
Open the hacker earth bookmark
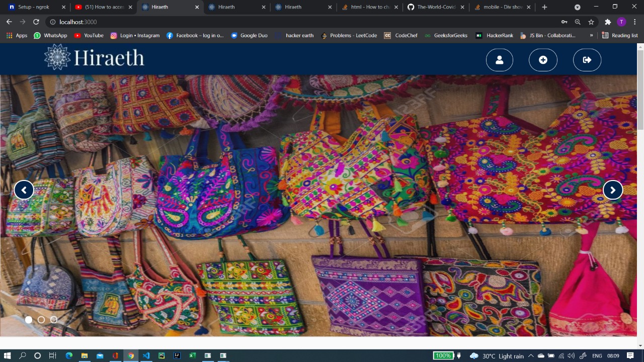coord(294,36)
